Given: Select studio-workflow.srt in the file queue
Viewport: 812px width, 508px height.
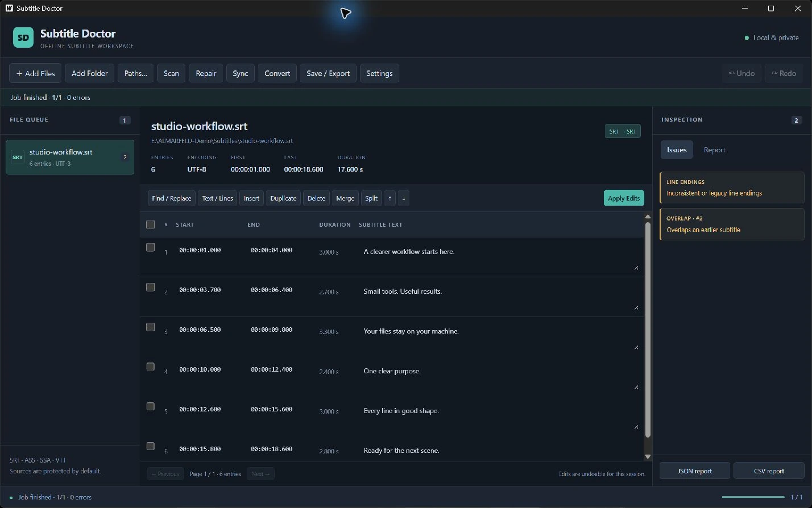Looking at the screenshot, I should [70, 157].
